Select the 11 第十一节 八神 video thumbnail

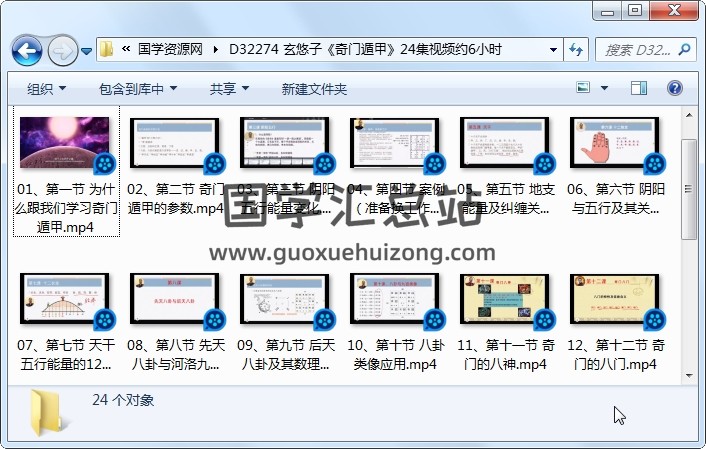click(504, 299)
